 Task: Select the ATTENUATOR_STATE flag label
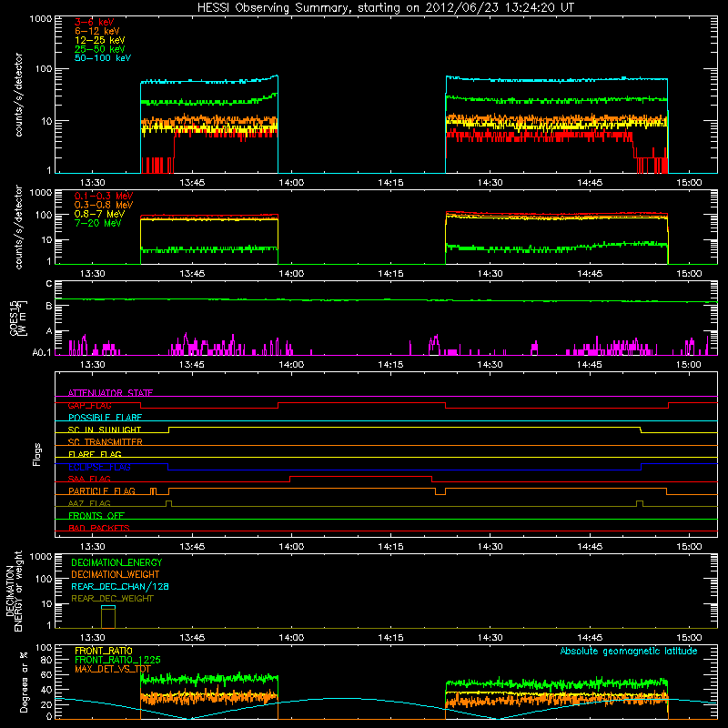110,393
